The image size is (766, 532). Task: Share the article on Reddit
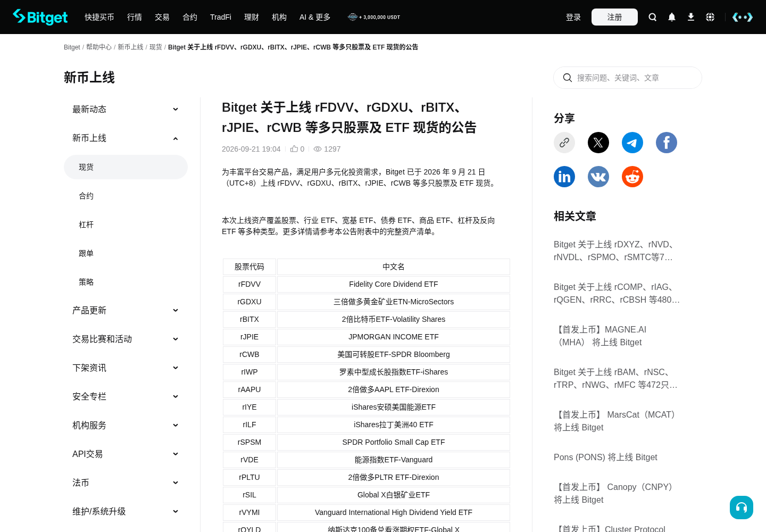pos(632,177)
